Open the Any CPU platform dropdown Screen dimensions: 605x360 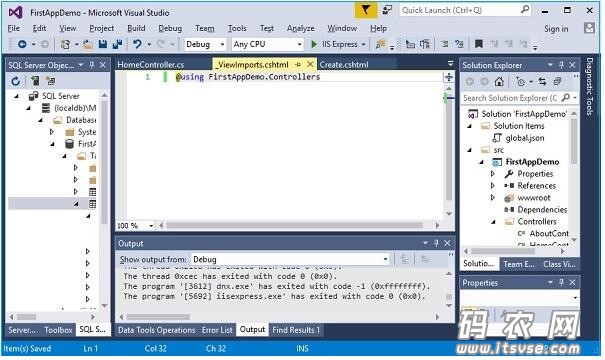coord(267,44)
